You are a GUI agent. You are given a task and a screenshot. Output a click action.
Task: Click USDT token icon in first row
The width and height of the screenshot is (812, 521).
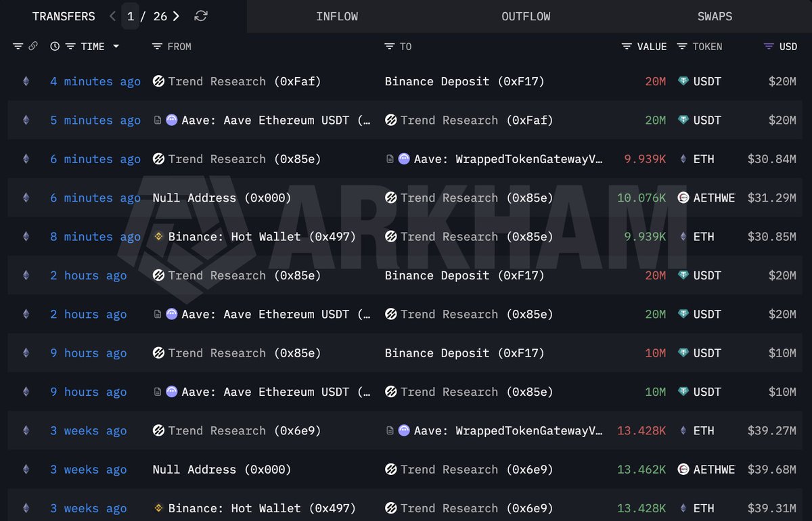click(683, 81)
